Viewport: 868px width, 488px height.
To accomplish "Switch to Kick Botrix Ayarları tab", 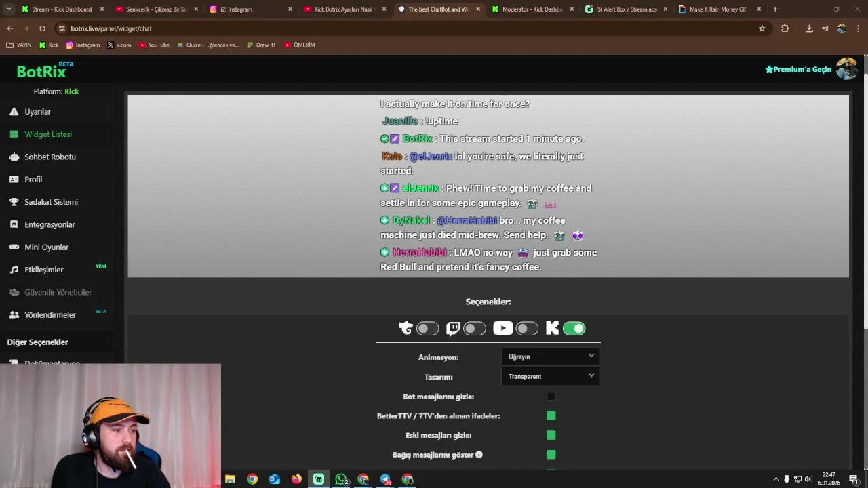I will tap(344, 9).
